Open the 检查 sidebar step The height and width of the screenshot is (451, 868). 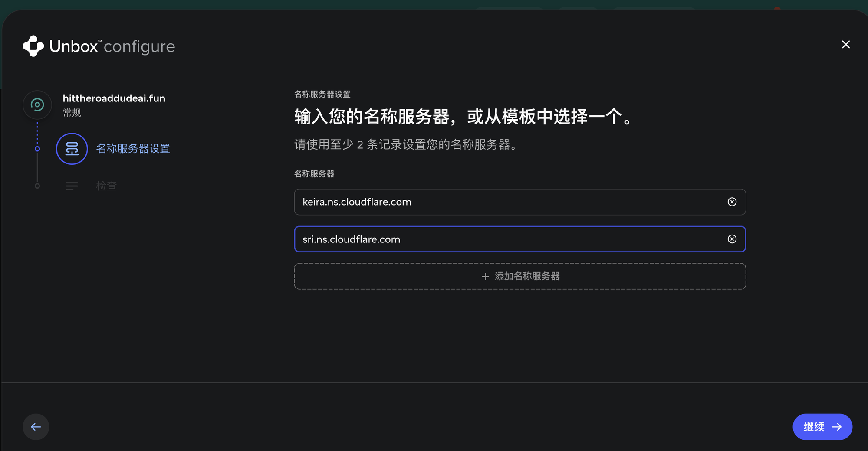point(106,186)
